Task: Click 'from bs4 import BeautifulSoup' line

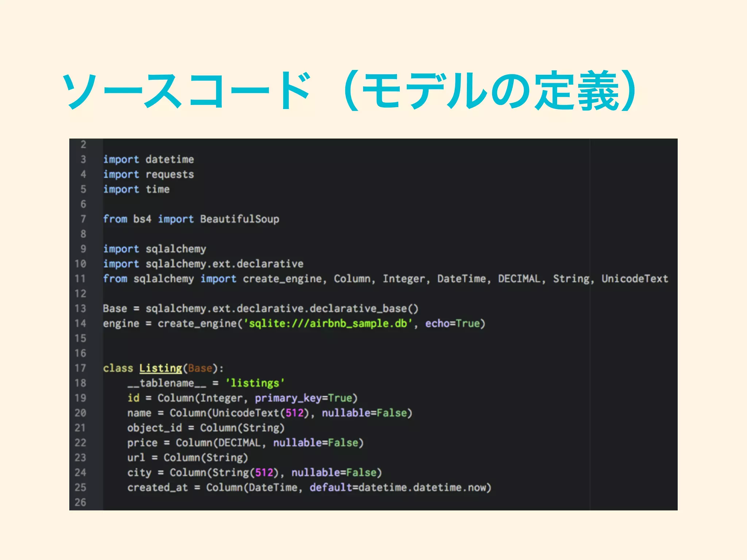Action: point(191,219)
